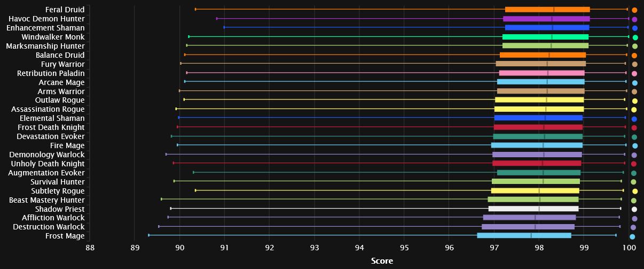The image size is (644, 269).
Task: Select the Retribution Paladin label
Action: (x=51, y=73)
